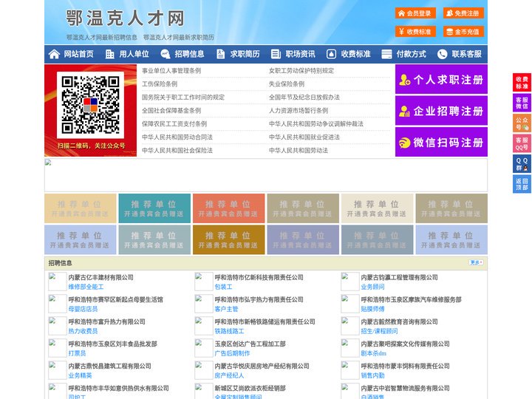This screenshot has height=399, width=532.
Task: Click the user icon on 企业招聘注册
Action: tap(404, 111)
